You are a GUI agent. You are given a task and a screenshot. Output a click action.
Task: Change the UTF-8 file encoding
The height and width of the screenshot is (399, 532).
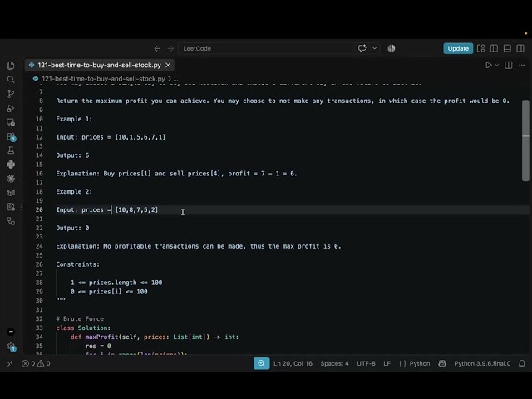click(366, 363)
